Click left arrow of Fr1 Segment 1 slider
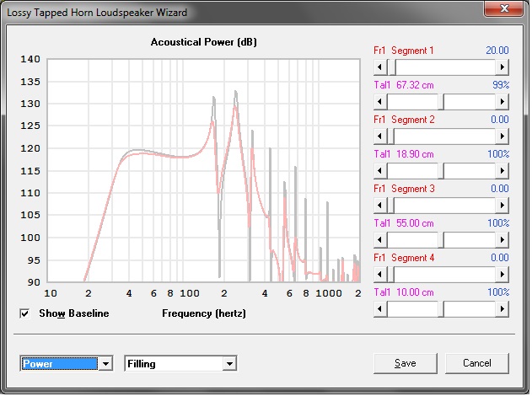 tap(380, 67)
